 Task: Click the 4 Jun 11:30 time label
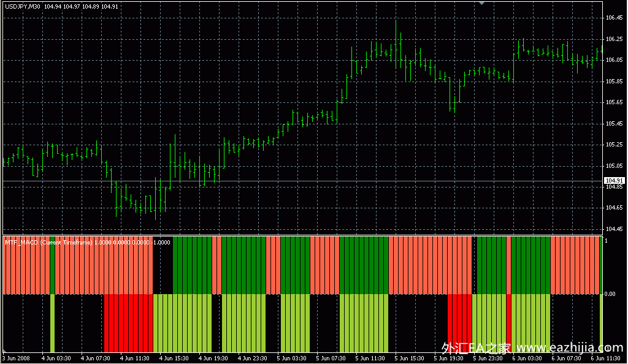click(x=134, y=358)
